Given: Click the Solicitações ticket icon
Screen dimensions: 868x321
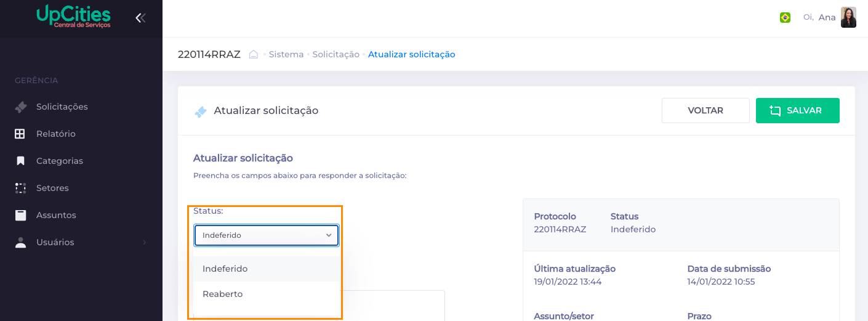Looking at the screenshot, I should tap(20, 107).
